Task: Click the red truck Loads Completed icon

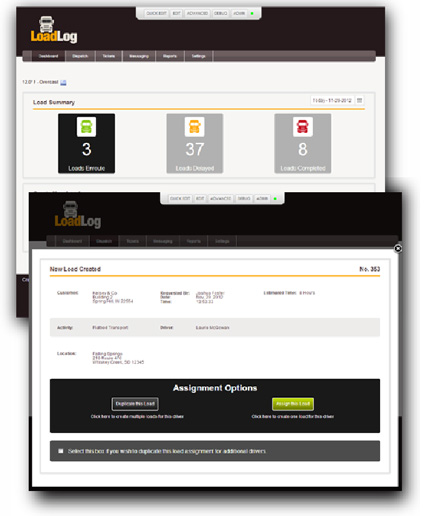Action: [303, 127]
